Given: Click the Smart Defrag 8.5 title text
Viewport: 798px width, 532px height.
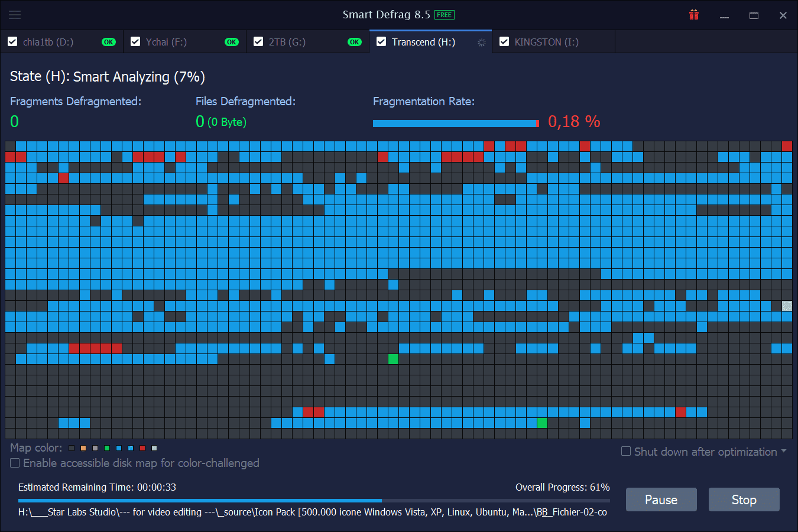Looking at the screenshot, I should pyautogui.click(x=387, y=15).
